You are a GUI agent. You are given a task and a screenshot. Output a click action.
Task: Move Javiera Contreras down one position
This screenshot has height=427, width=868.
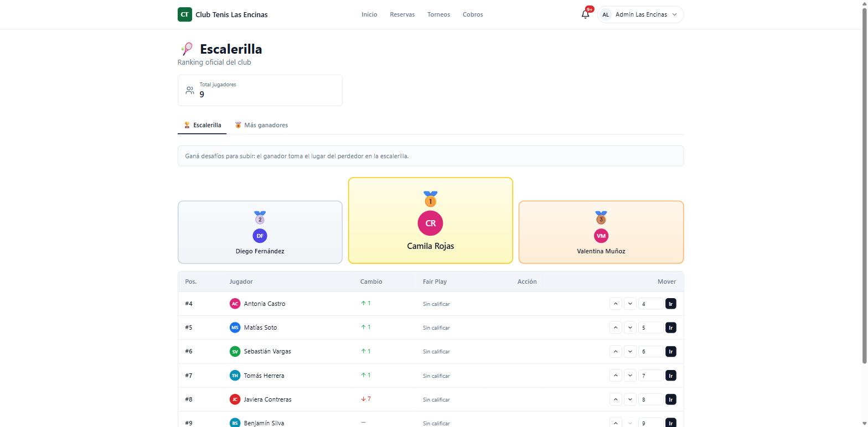click(x=630, y=399)
